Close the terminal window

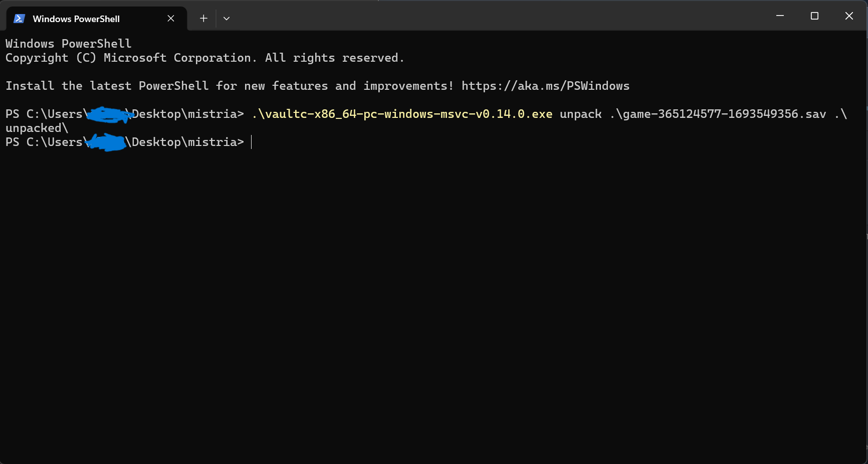coord(849,16)
